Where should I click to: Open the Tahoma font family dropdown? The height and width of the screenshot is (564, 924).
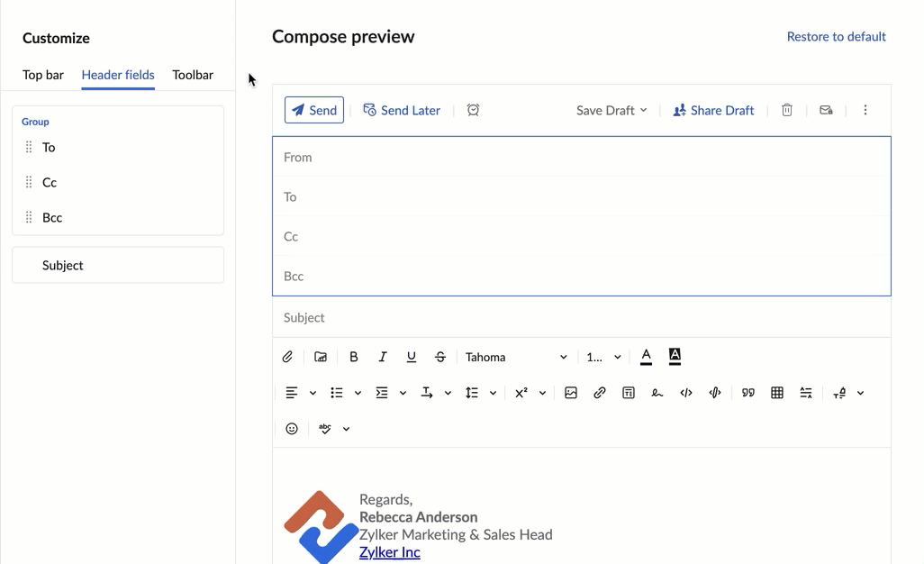tap(513, 357)
